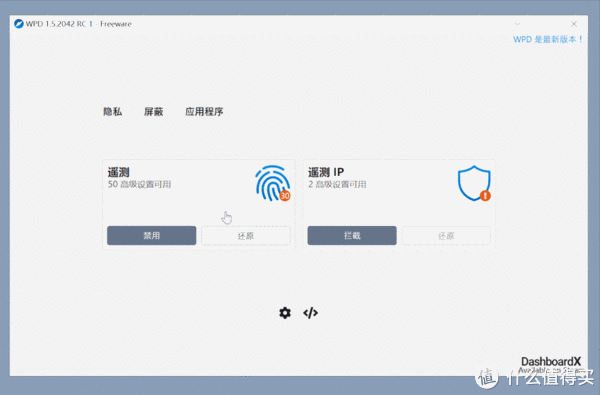Image resolution: width=600 pixels, height=395 pixels.
Task: Switch to the 应用程序 tab
Action: (x=204, y=111)
